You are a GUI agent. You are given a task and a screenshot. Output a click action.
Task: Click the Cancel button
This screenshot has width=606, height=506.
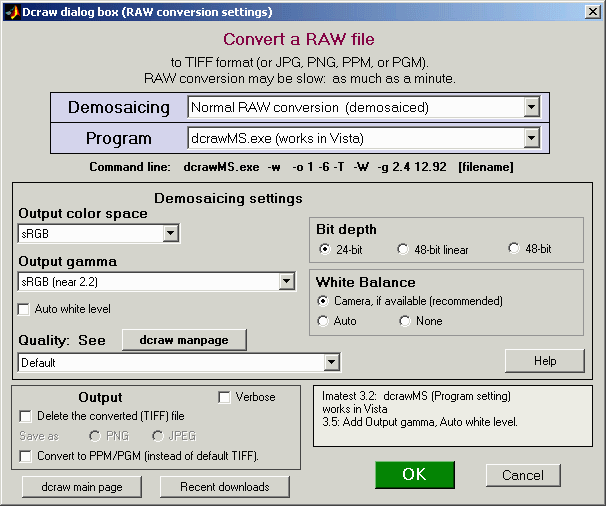(x=523, y=475)
